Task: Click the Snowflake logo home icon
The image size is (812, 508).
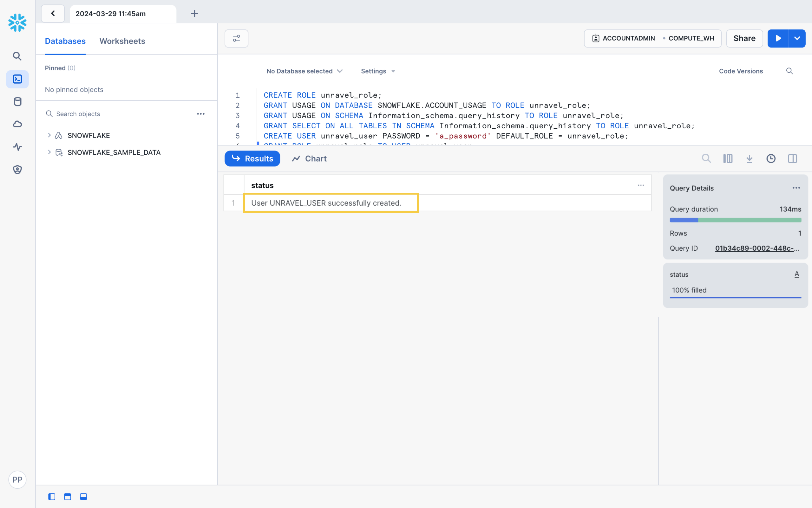Action: click(17, 23)
